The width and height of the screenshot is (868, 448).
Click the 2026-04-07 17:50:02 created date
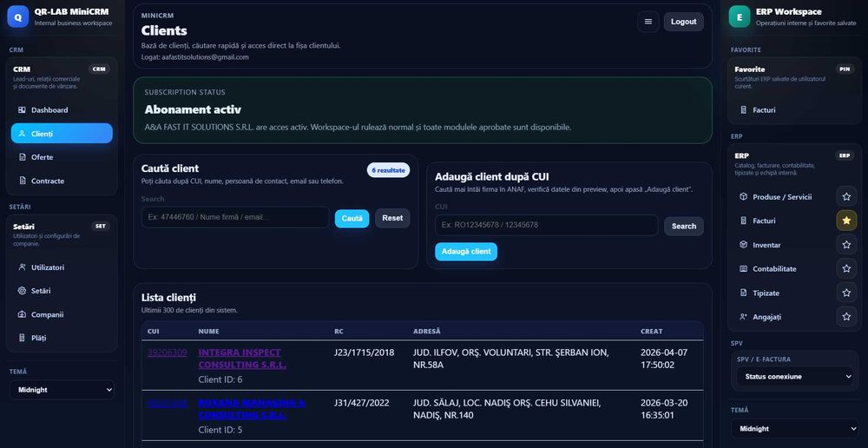click(664, 359)
